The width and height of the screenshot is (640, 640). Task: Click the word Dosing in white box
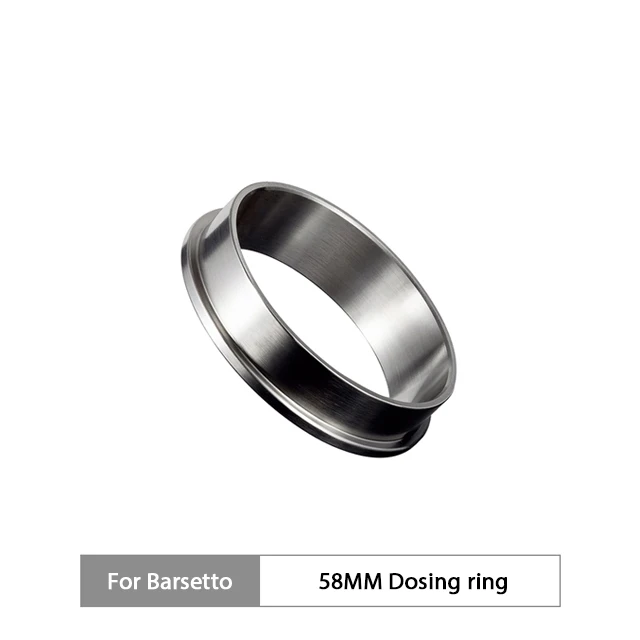[x=424, y=583]
